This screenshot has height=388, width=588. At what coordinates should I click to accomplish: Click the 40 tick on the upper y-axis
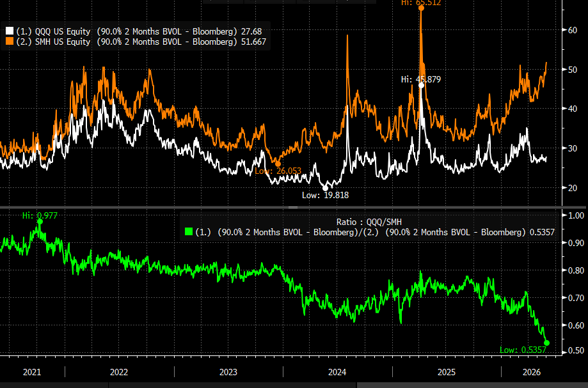point(572,109)
